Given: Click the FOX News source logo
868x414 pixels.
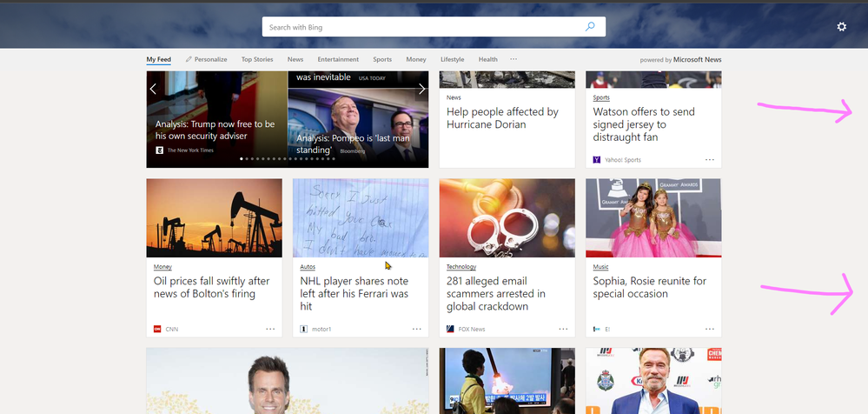Looking at the screenshot, I should tap(450, 330).
